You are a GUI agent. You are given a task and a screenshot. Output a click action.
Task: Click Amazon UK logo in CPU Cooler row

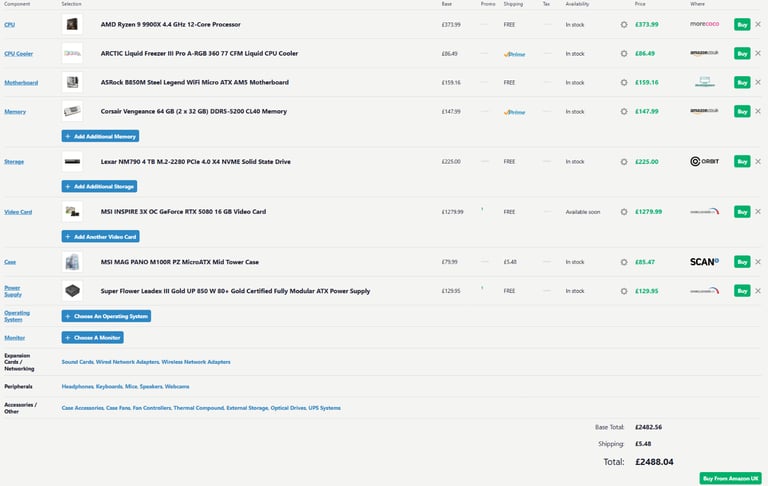(704, 53)
